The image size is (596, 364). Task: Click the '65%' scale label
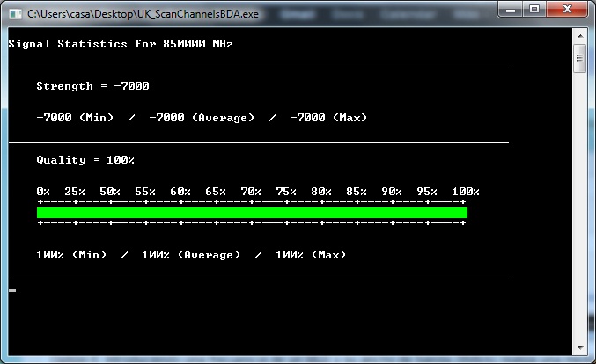coord(216,192)
